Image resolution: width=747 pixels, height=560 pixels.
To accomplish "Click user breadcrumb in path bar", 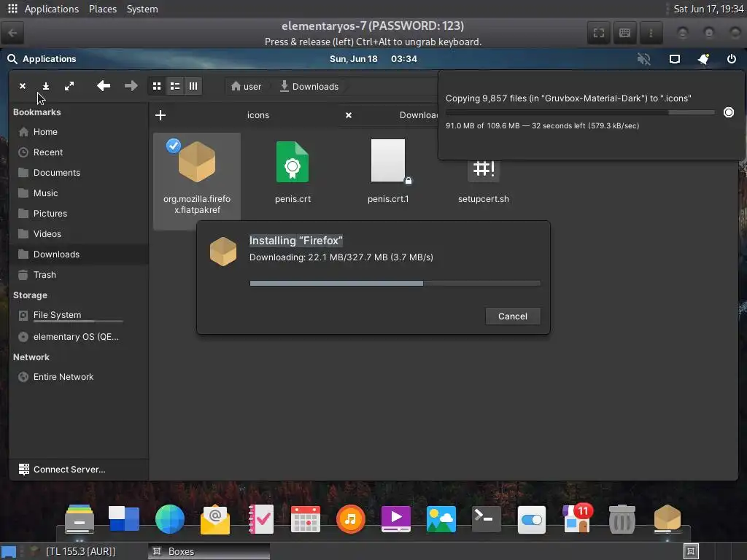I will pyautogui.click(x=246, y=86).
